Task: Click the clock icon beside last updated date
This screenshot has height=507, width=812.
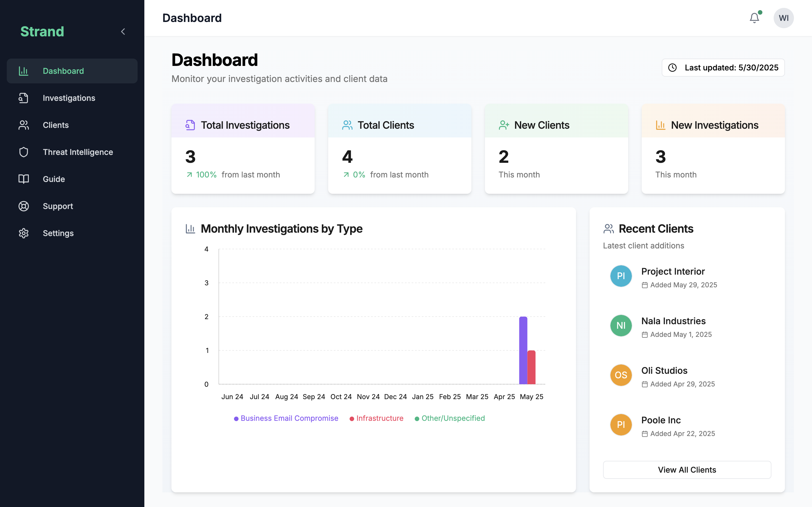Action: pos(673,67)
